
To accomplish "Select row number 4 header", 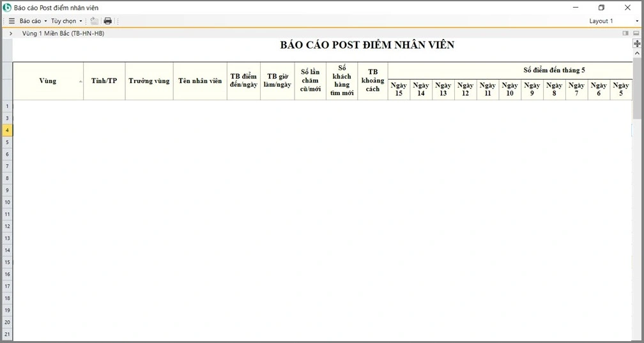I will [x=7, y=130].
